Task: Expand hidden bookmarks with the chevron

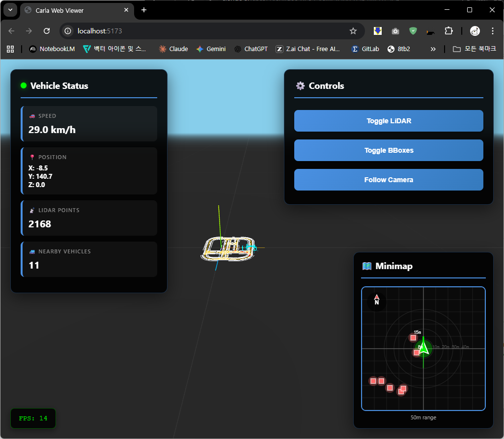Action: 433,49
